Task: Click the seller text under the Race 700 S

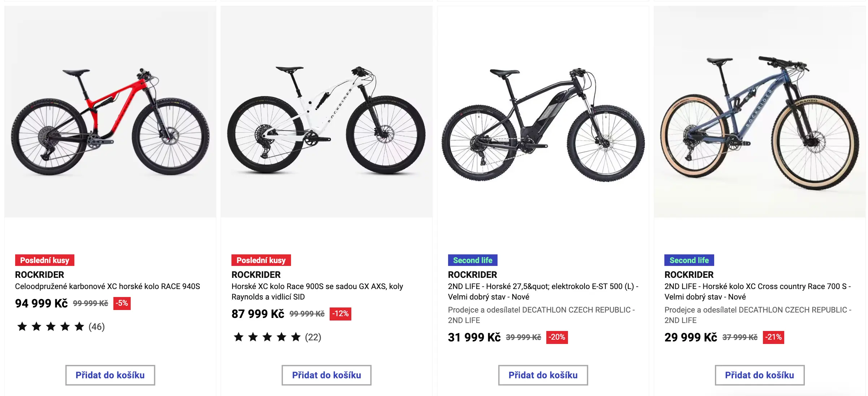Action: [x=758, y=315]
